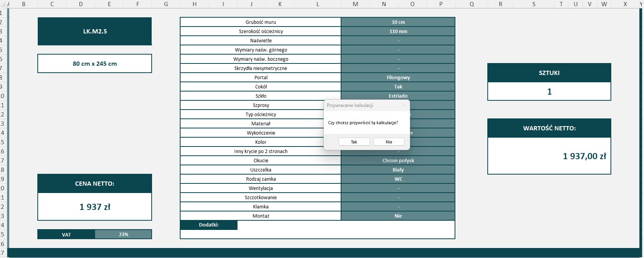Select the LK.M2.5 model header cell

95,32
